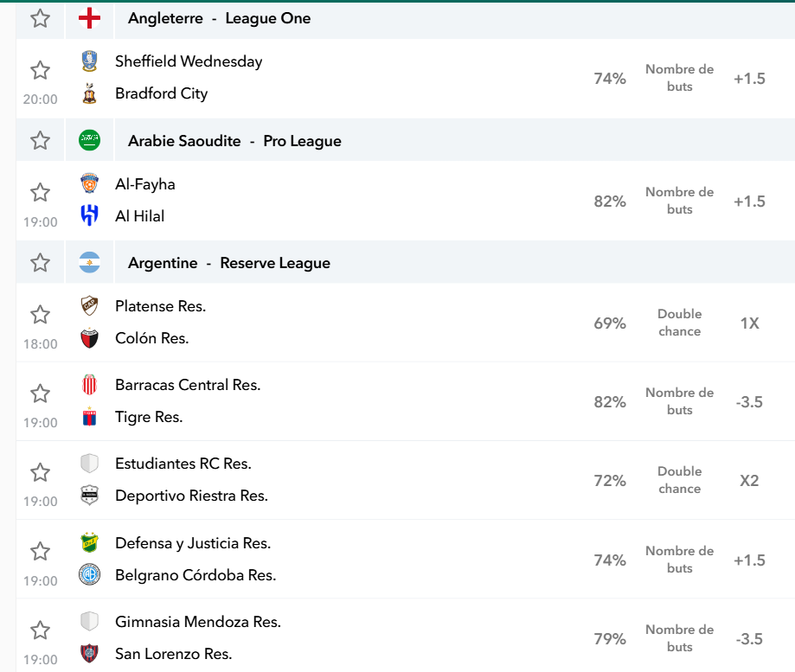Viewport: 795px width, 672px height.
Task: Click the Sheffield Wednesday club crest
Action: (x=89, y=61)
